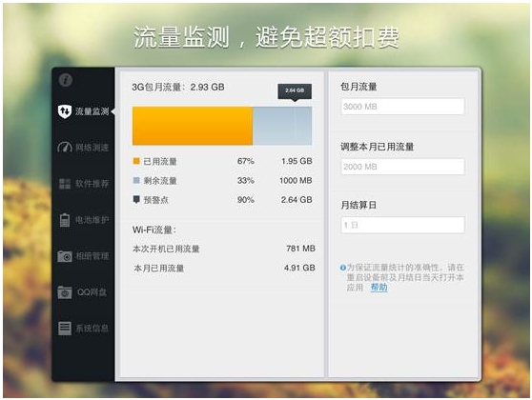Click the orange 已用流量 legend swatch
The width and height of the screenshot is (532, 400).
(136, 161)
